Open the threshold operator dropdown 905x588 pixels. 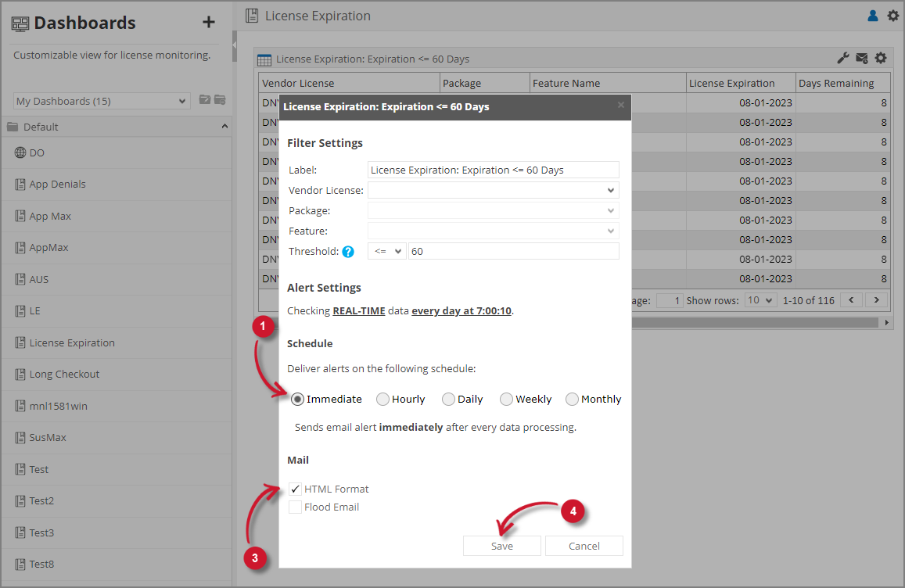387,252
